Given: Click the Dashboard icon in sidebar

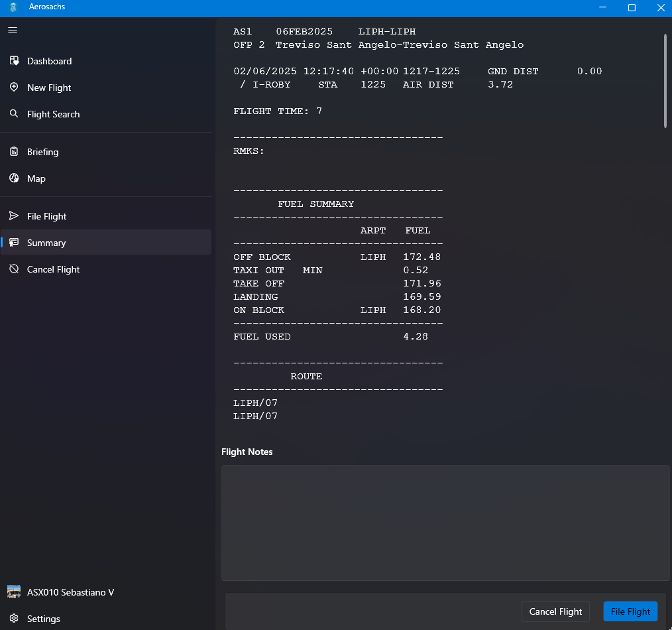Looking at the screenshot, I should coord(14,61).
